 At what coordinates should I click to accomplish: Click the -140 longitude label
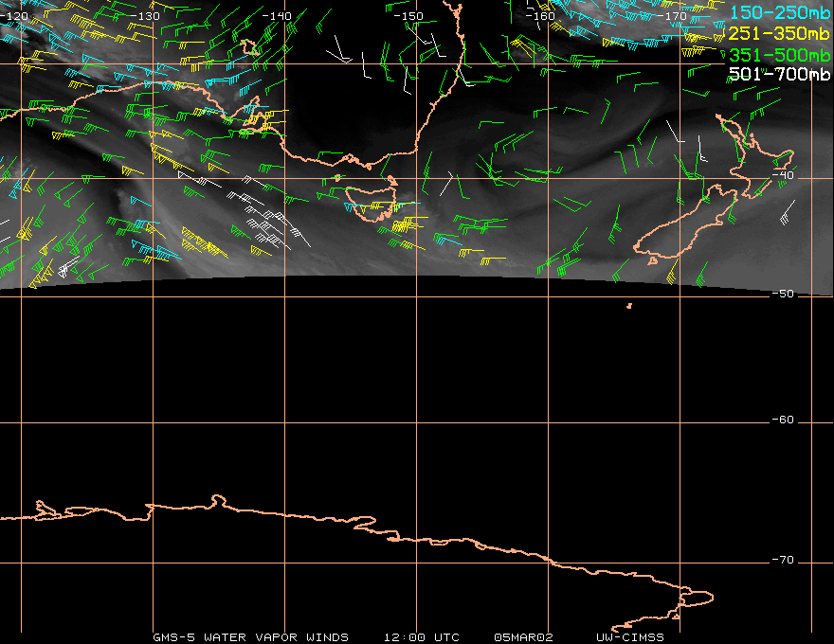click(x=277, y=16)
